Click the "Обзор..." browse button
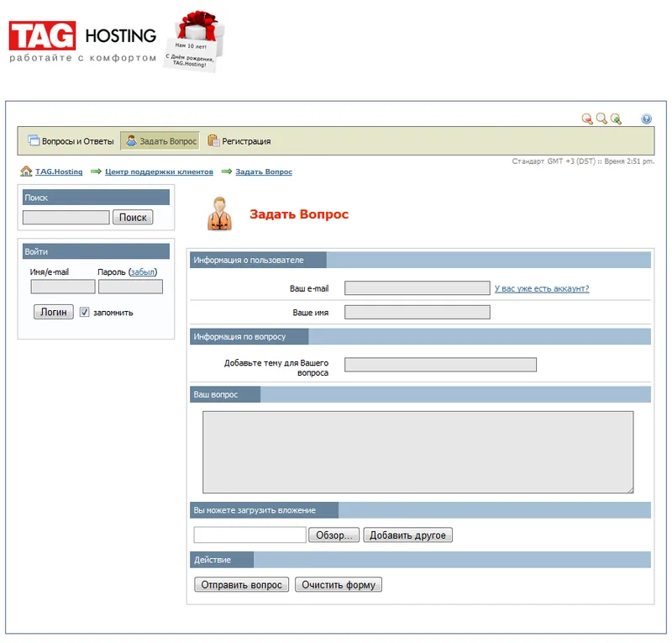Screen dimensions: 672x643 (333, 535)
